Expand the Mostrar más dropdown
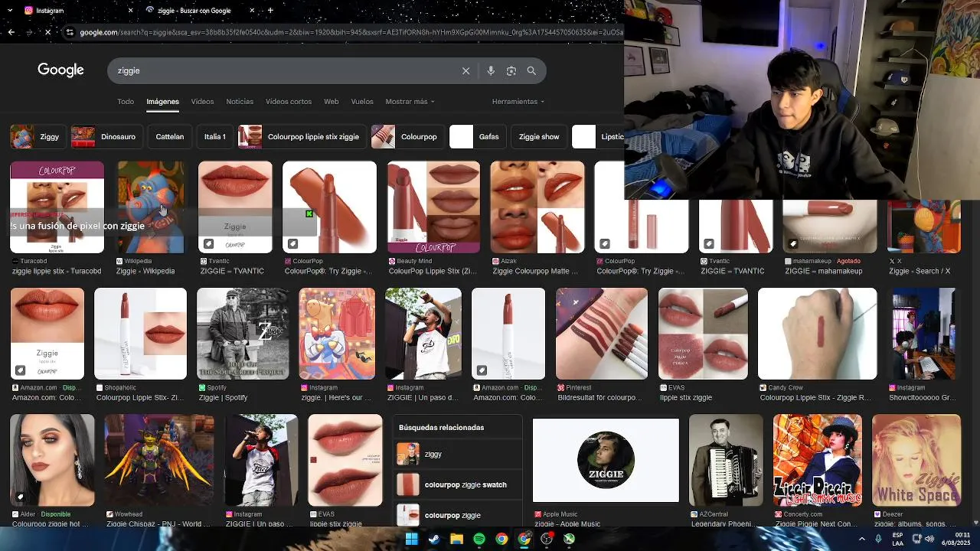Image resolution: width=980 pixels, height=551 pixels. click(410, 102)
